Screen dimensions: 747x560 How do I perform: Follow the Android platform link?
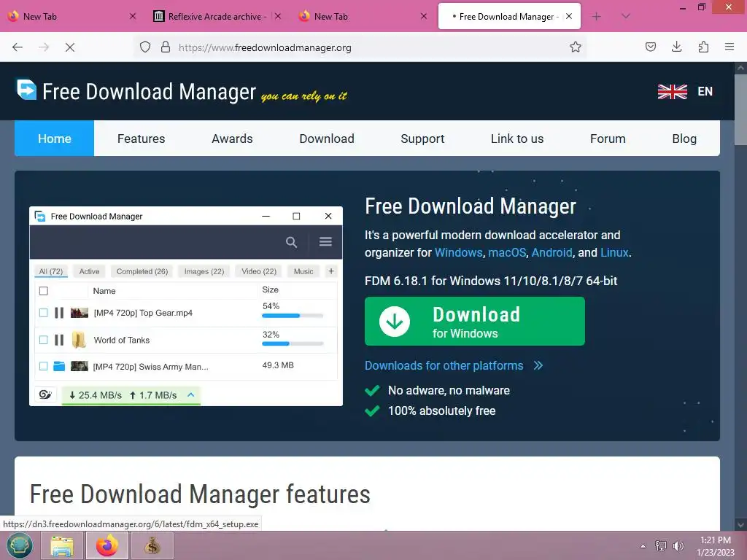click(x=551, y=252)
